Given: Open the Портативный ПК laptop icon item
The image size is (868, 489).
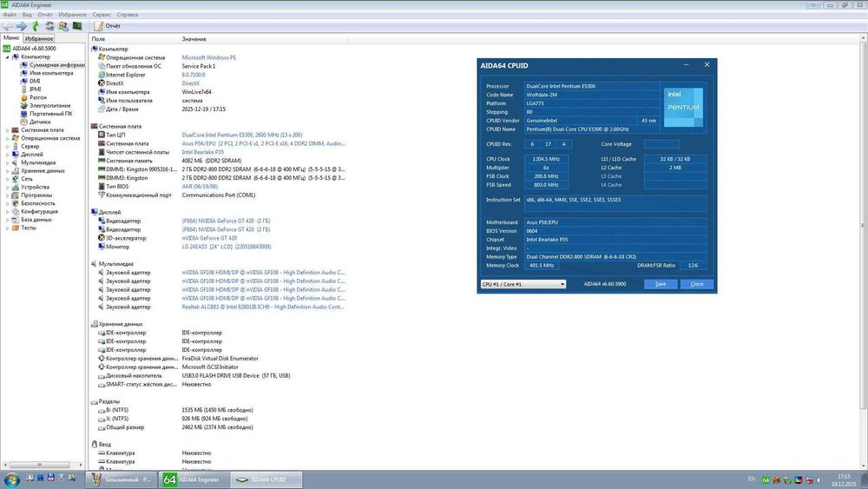Looking at the screenshot, I should [23, 114].
